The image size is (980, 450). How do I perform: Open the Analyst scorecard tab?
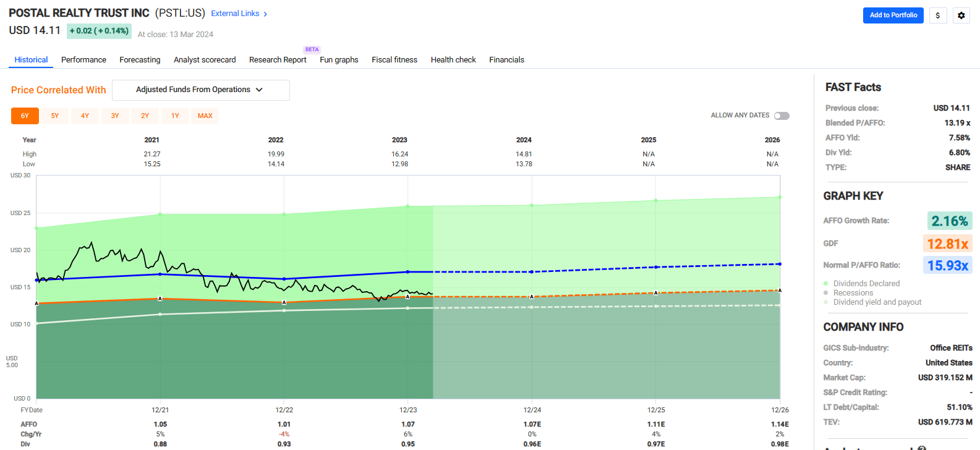[x=205, y=60]
